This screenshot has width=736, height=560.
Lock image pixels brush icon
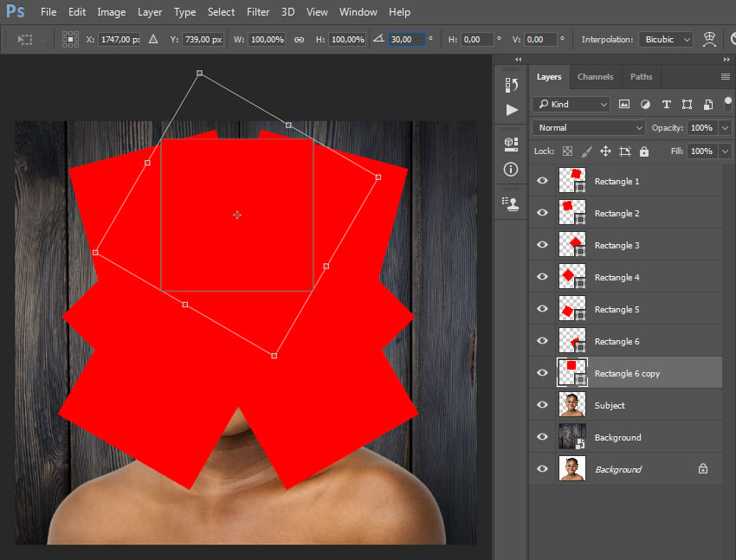(x=587, y=151)
